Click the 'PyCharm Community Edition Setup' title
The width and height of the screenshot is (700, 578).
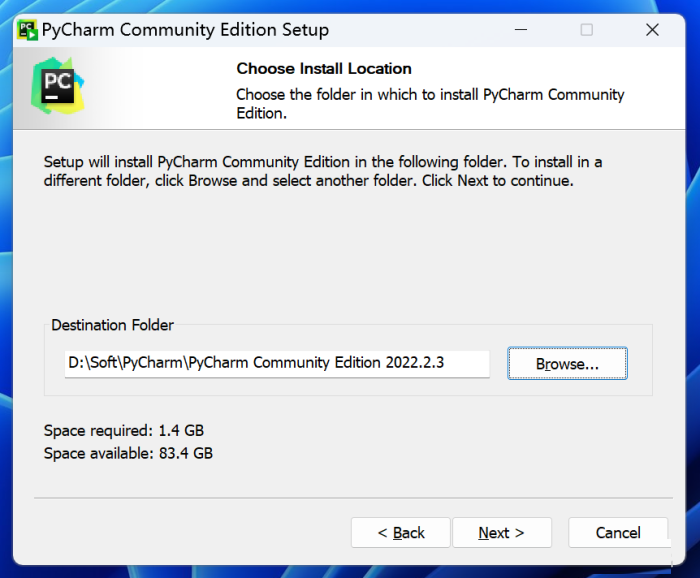tap(185, 30)
